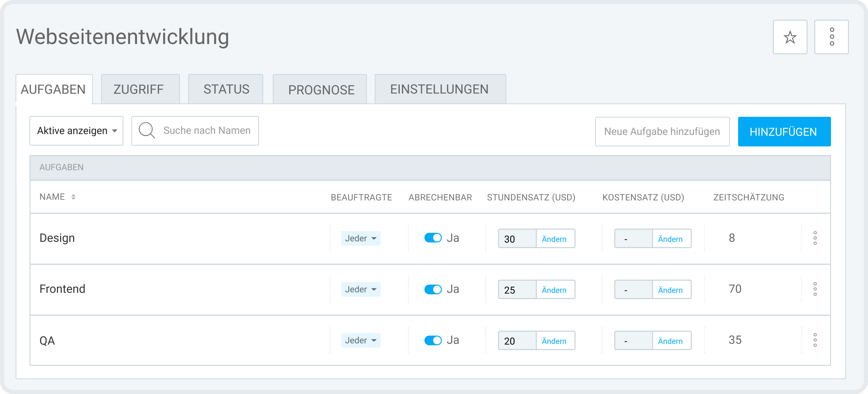Open the project options kebab menu top right

click(x=832, y=37)
